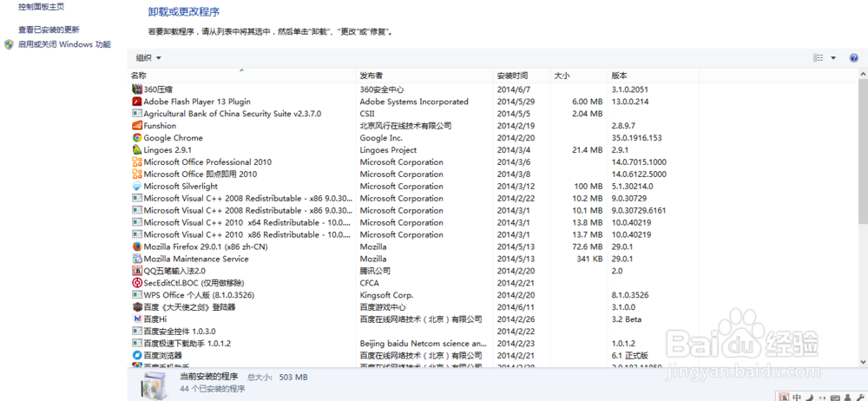
Task: Open the input method soft keyboard icon
Action: [x=835, y=398]
